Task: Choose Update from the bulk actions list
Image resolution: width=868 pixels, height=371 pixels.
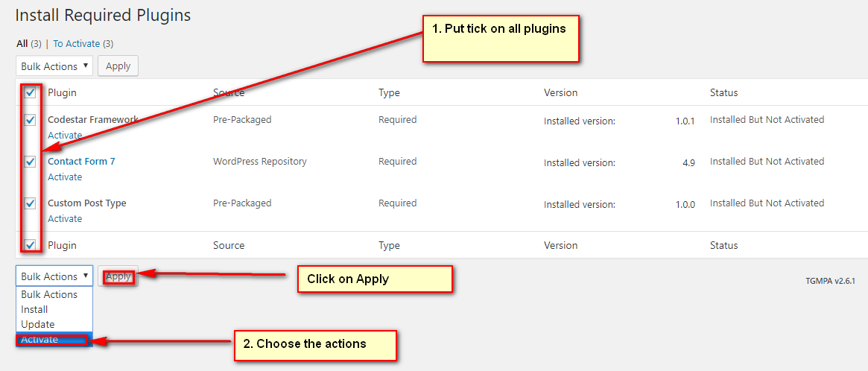Action: click(54, 324)
